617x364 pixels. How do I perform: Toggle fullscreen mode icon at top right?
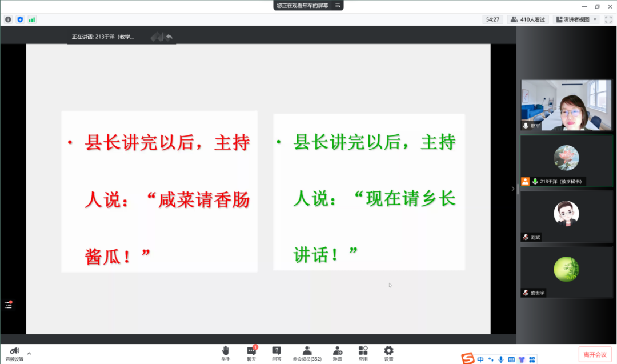tap(608, 19)
